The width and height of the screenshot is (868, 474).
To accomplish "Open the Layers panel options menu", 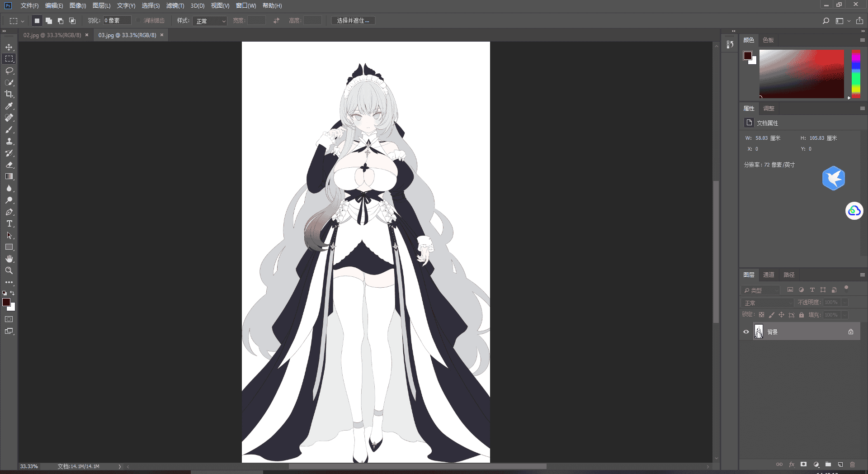I will (x=862, y=275).
